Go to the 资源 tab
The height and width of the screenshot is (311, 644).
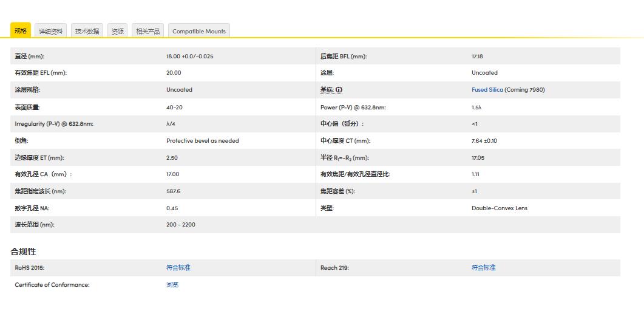pyautogui.click(x=118, y=31)
